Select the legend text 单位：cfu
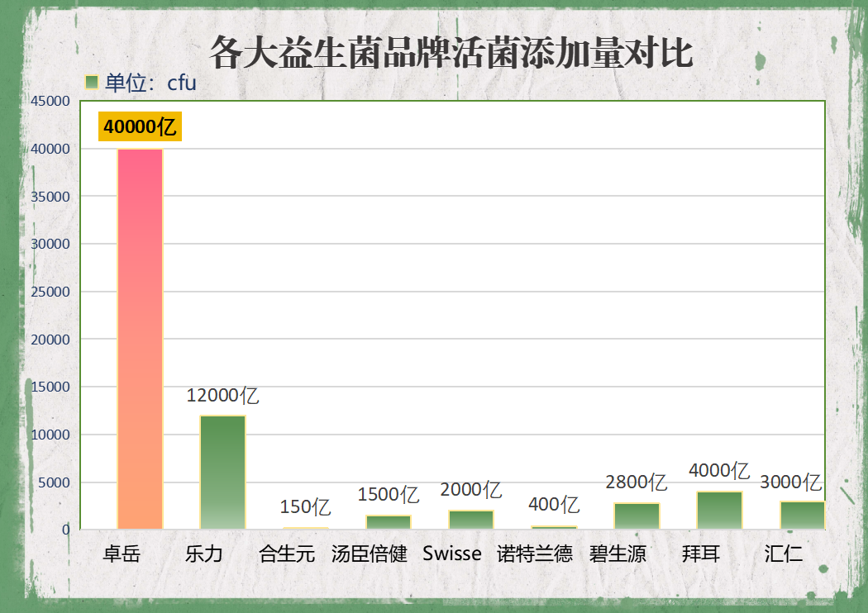868x613 pixels. pyautogui.click(x=150, y=83)
